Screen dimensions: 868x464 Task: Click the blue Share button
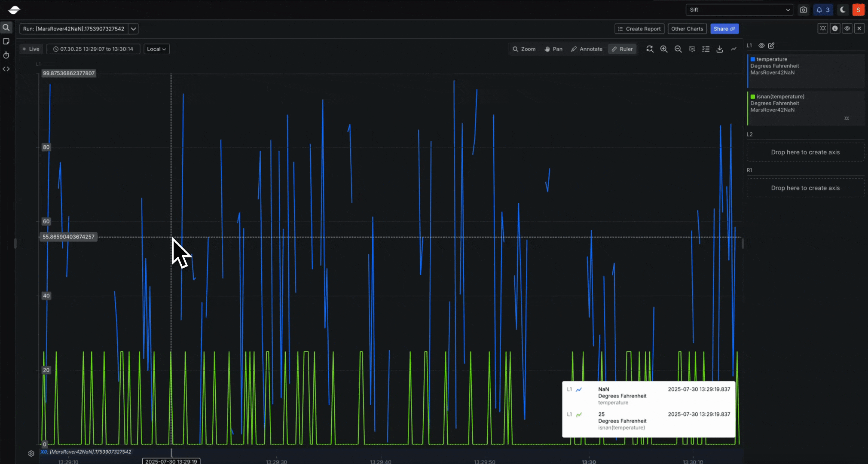(724, 29)
